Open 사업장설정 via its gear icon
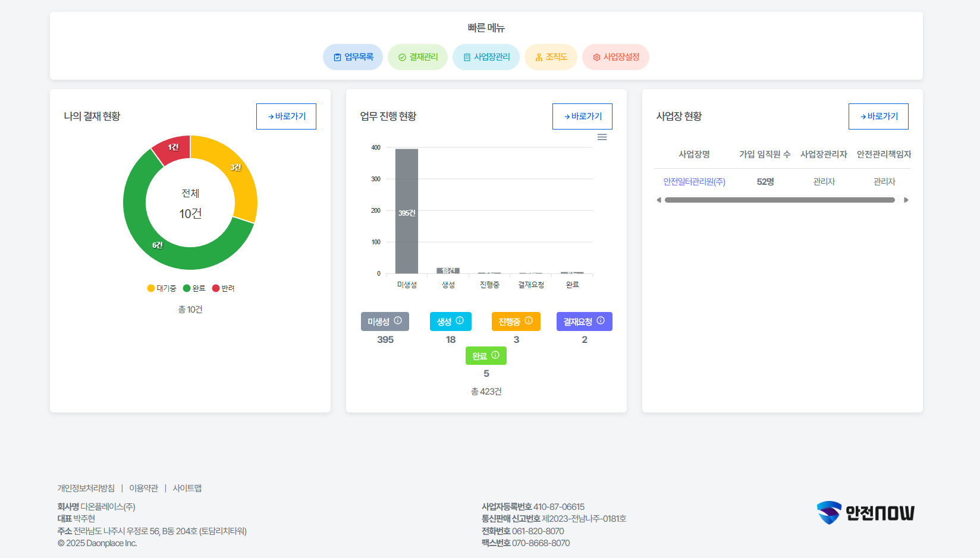 596,57
